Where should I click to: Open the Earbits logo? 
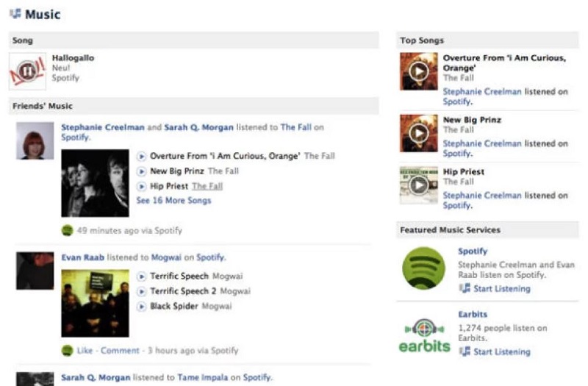(x=424, y=335)
